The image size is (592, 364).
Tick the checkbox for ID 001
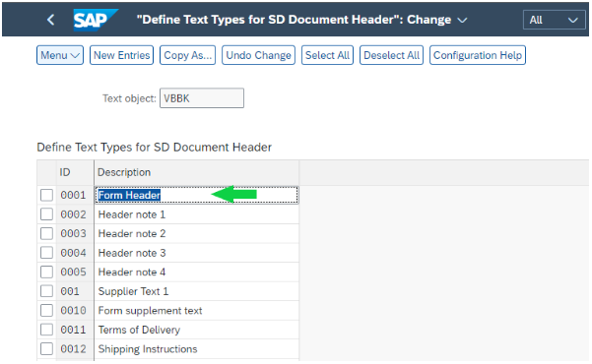coord(47,291)
